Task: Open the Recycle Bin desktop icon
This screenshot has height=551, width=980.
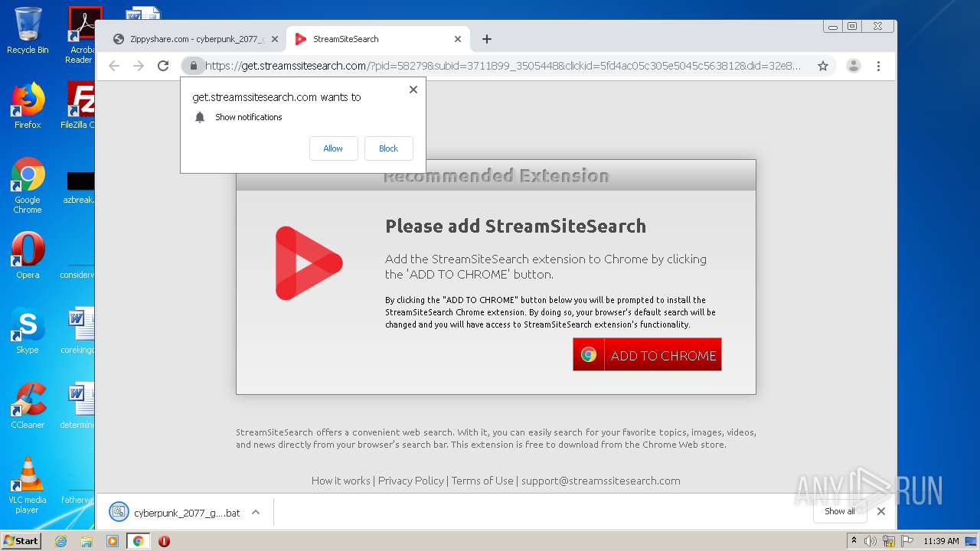Action: tap(28, 31)
